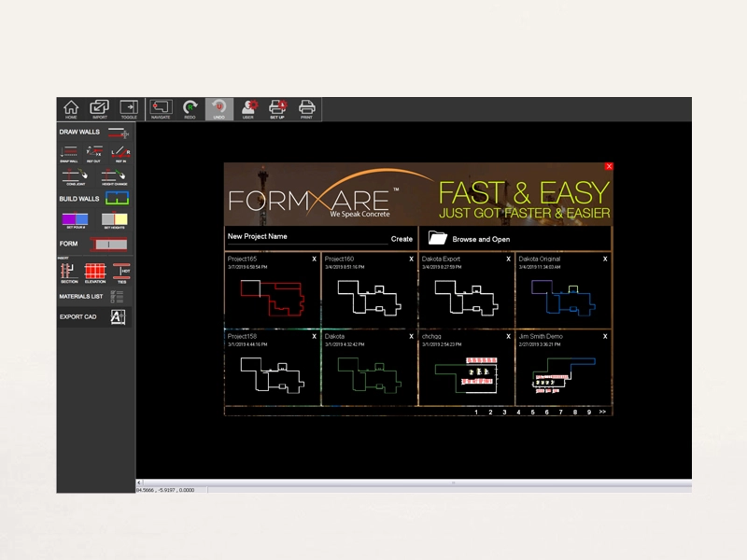
Task: Undo the last action
Action: 219,109
